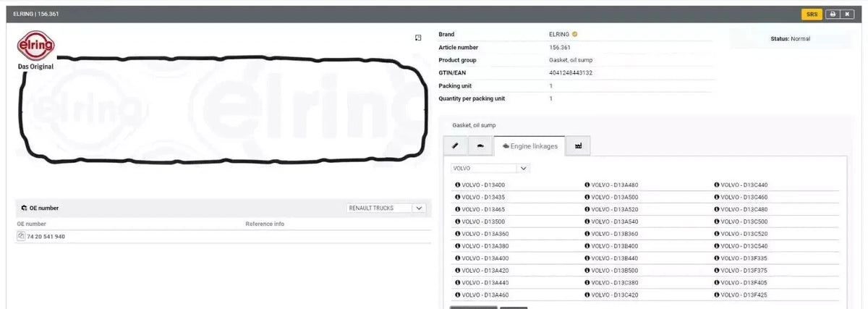Select the Engine linkages tab

[x=529, y=146]
